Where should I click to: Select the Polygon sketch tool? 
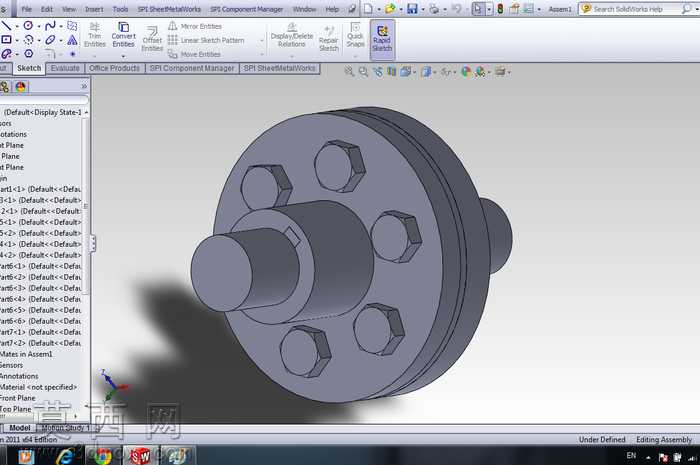[29, 54]
